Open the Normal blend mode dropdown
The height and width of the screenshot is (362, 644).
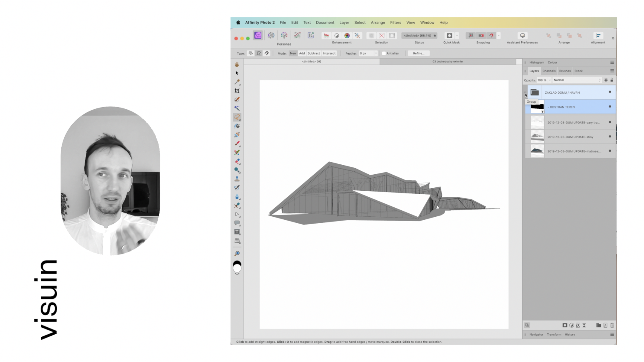click(577, 80)
